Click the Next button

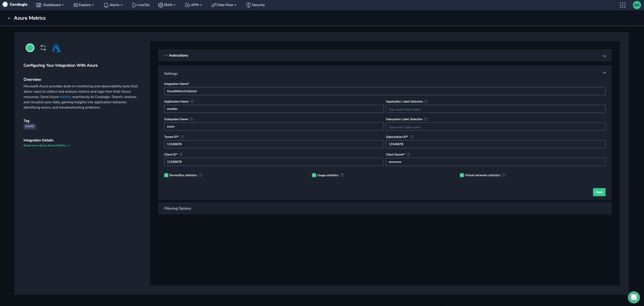[x=599, y=192]
